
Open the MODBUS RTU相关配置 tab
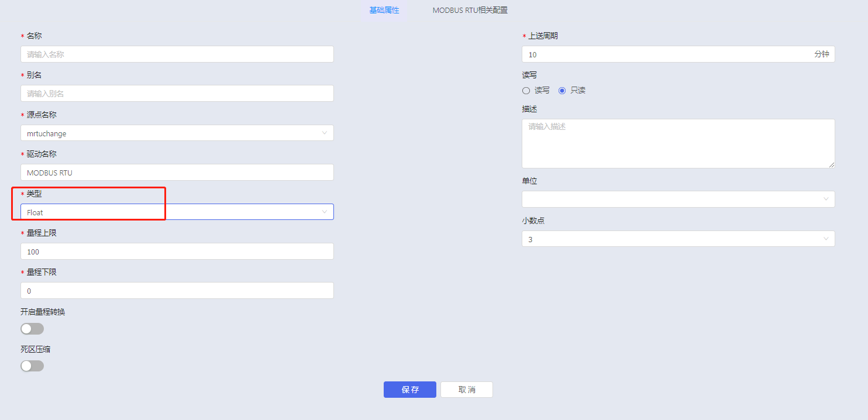pos(470,11)
